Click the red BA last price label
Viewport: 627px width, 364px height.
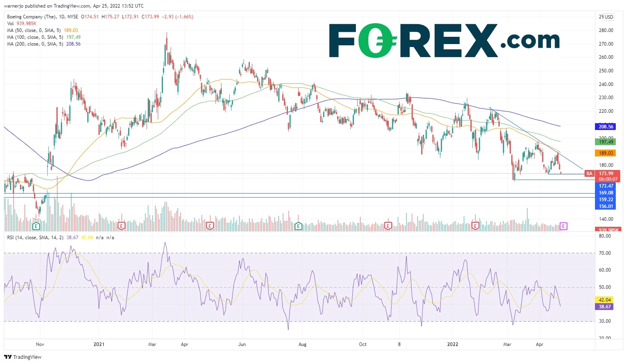point(589,174)
